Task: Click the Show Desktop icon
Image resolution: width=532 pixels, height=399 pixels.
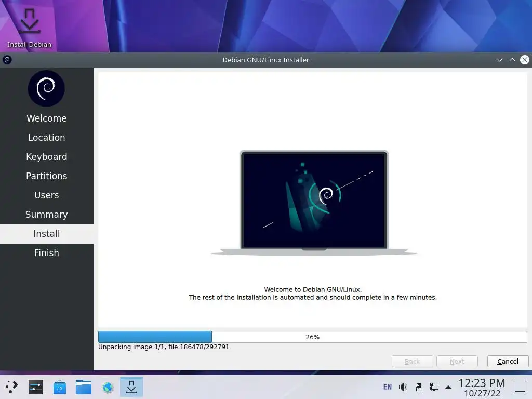Action: coord(520,387)
